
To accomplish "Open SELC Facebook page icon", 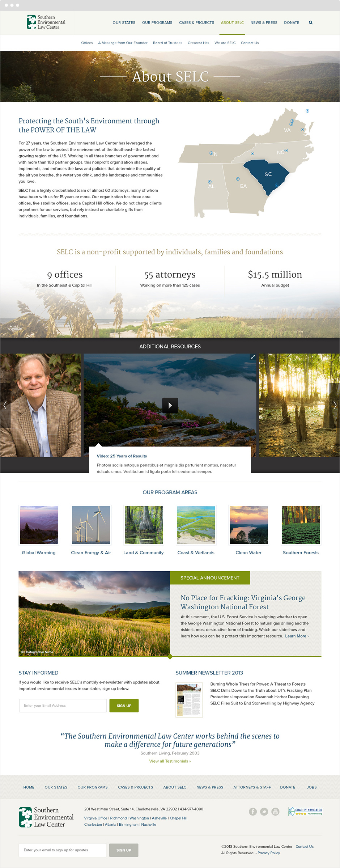I will point(253,812).
